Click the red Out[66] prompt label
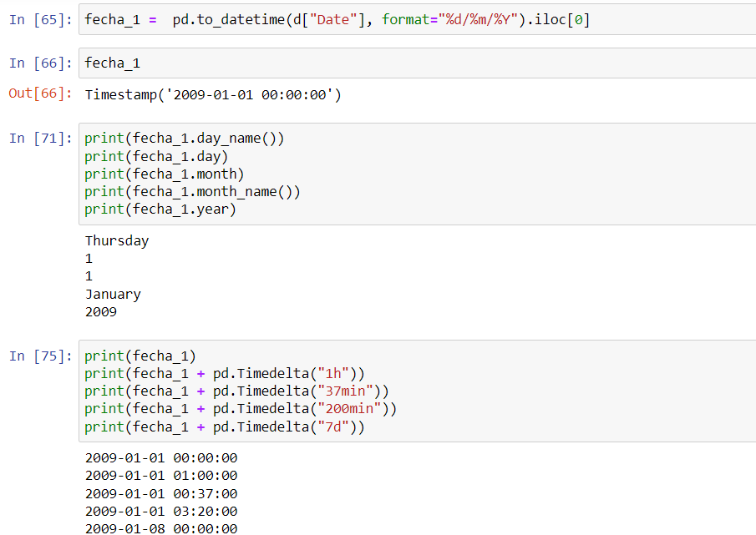The image size is (756, 535). (40, 93)
